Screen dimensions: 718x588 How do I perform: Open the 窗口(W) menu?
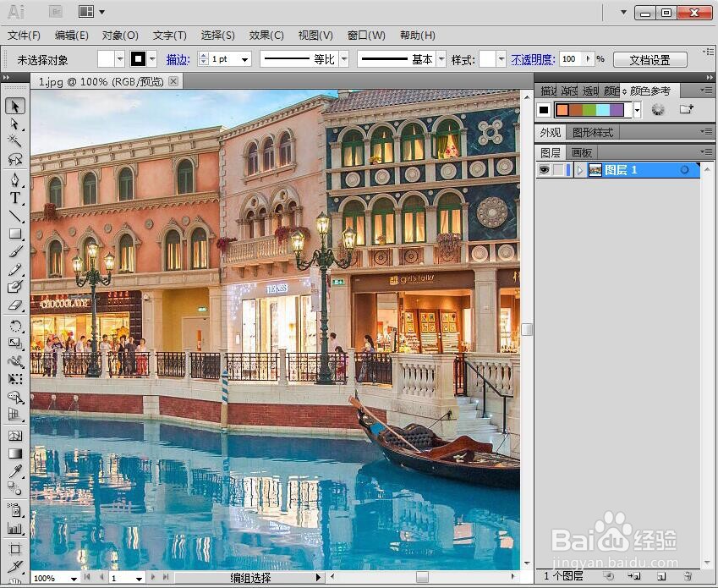pos(366,36)
